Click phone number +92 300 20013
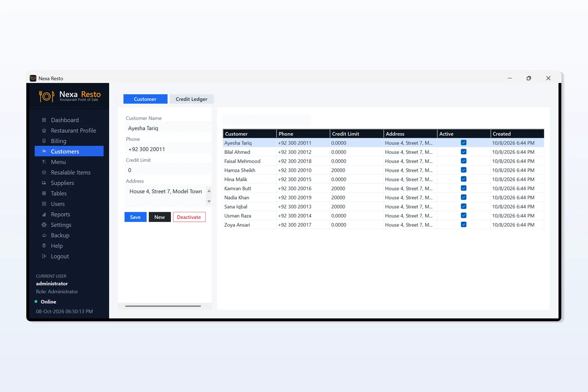The image size is (588, 392). point(295,207)
